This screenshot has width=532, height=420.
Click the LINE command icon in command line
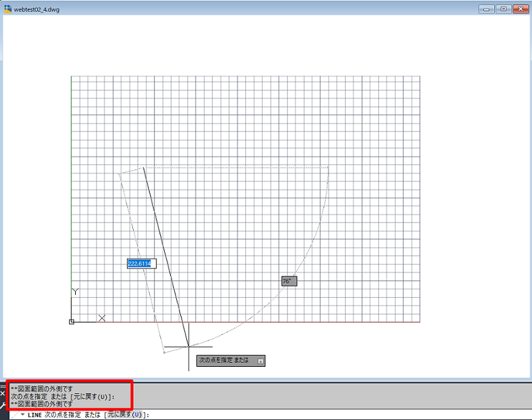coord(15,415)
